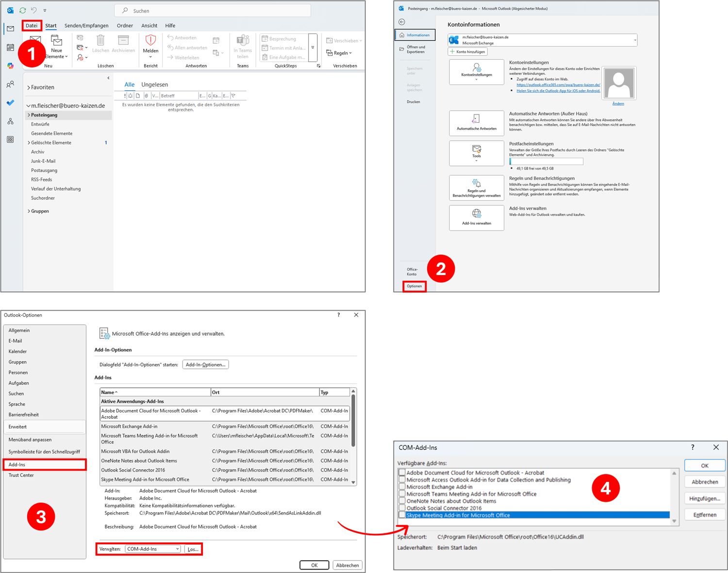The width and height of the screenshot is (728, 573).
Task: Click the Undo arrow in the quick access toolbar
Action: (x=34, y=10)
